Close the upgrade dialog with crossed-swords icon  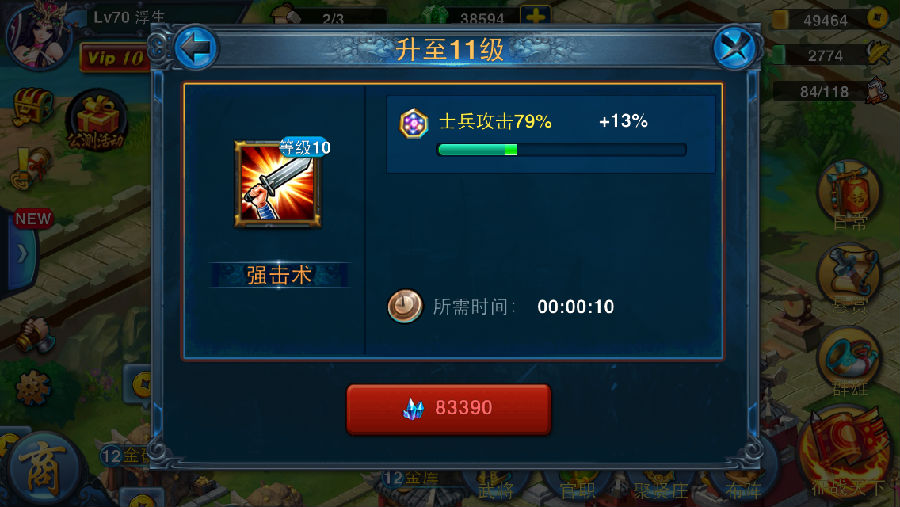tap(735, 48)
